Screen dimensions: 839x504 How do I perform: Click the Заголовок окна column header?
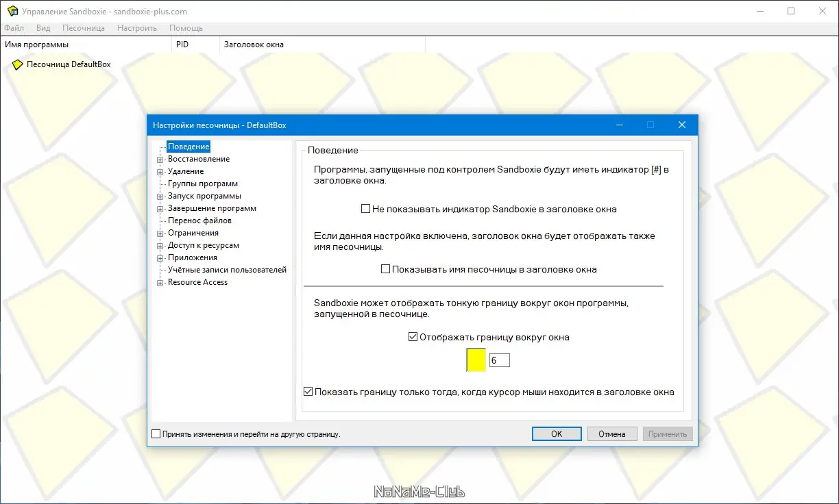tap(322, 45)
